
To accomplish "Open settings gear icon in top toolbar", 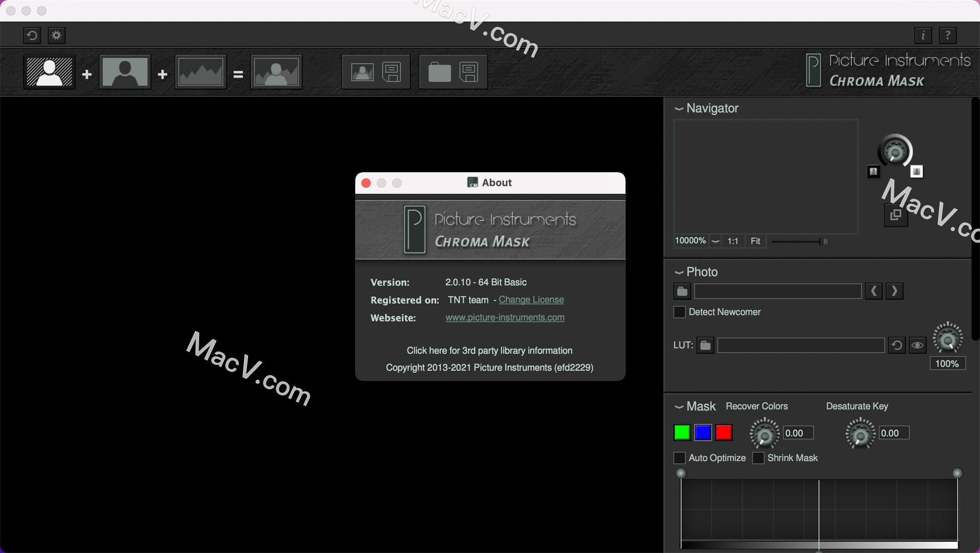I will click(x=57, y=35).
